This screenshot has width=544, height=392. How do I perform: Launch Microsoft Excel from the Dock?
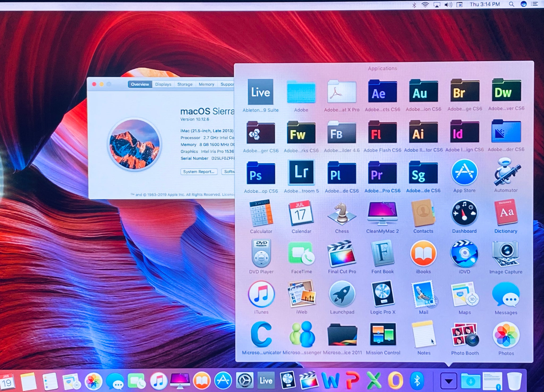[x=374, y=380]
